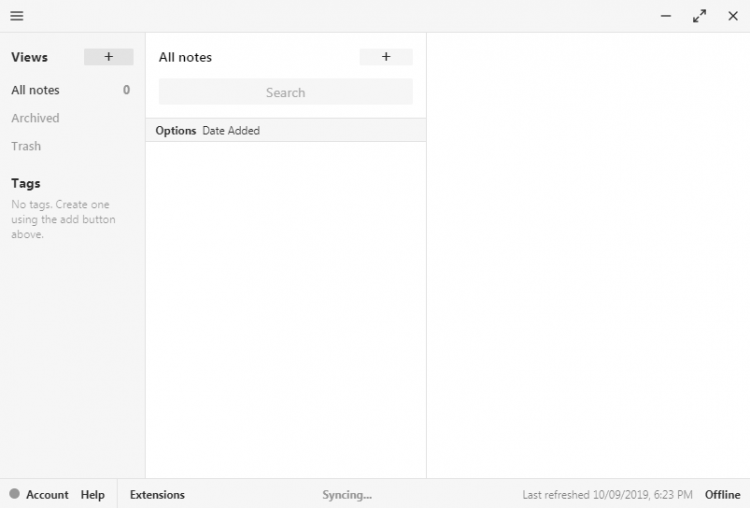Click the gray account status circle
The height and width of the screenshot is (508, 750).
pyautogui.click(x=14, y=494)
